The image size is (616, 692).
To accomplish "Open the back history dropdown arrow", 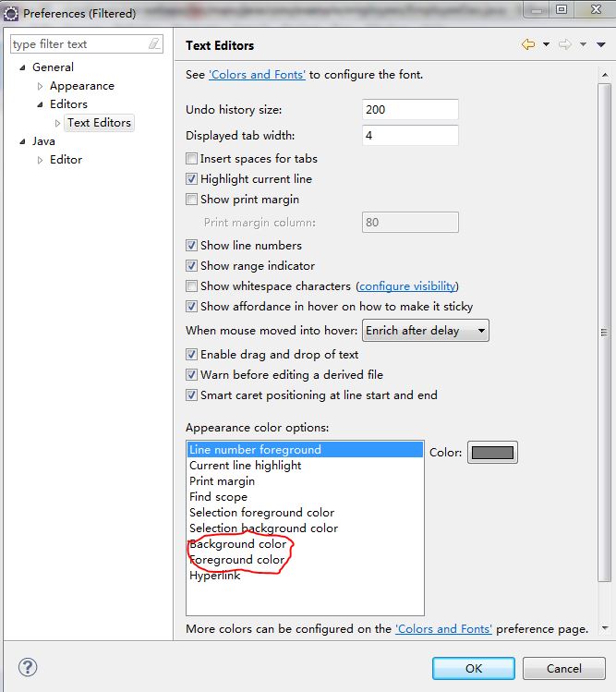I will (x=546, y=44).
